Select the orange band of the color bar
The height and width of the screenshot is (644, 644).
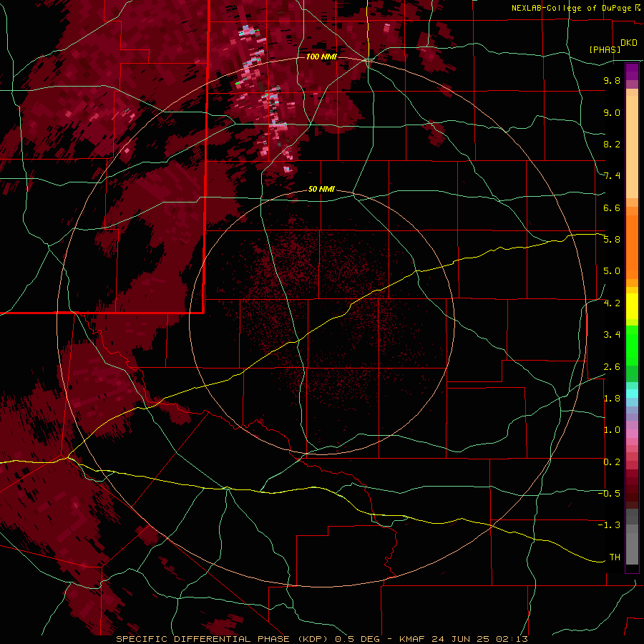pyautogui.click(x=632, y=247)
